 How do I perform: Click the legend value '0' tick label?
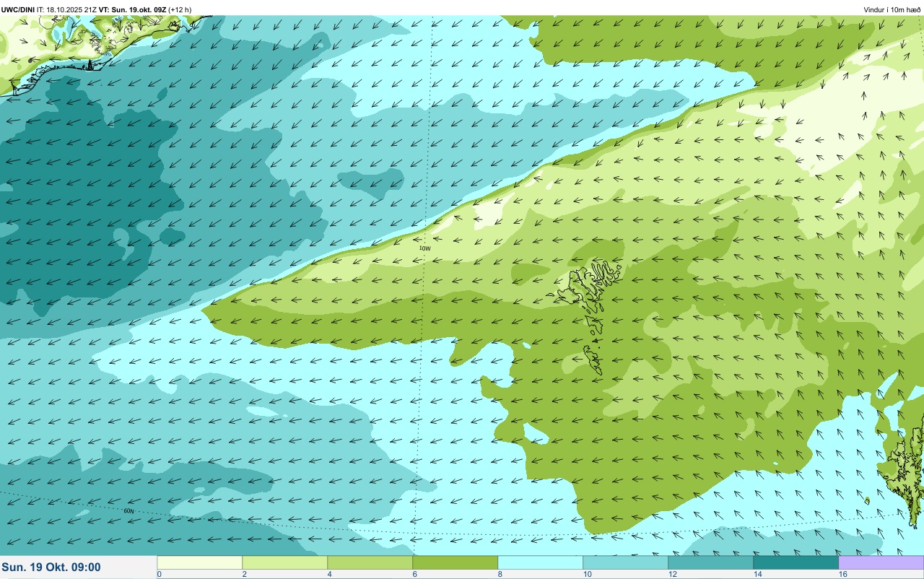click(x=159, y=574)
